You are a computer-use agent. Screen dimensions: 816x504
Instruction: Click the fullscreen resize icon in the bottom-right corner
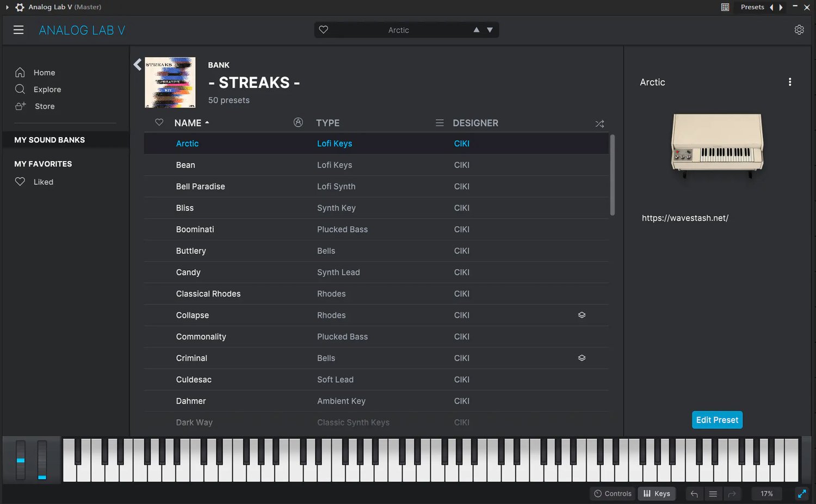pyautogui.click(x=801, y=494)
